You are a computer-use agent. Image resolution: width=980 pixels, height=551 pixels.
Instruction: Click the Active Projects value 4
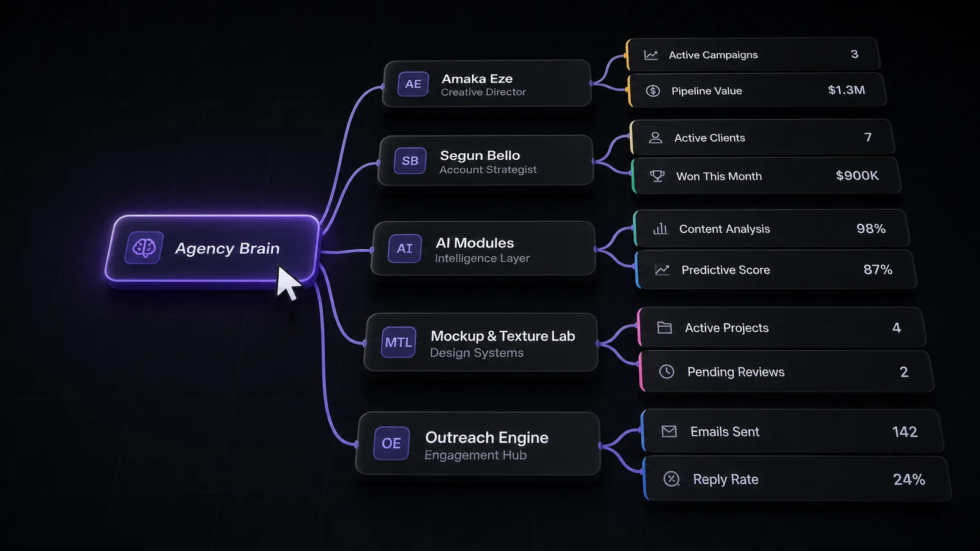(x=897, y=328)
